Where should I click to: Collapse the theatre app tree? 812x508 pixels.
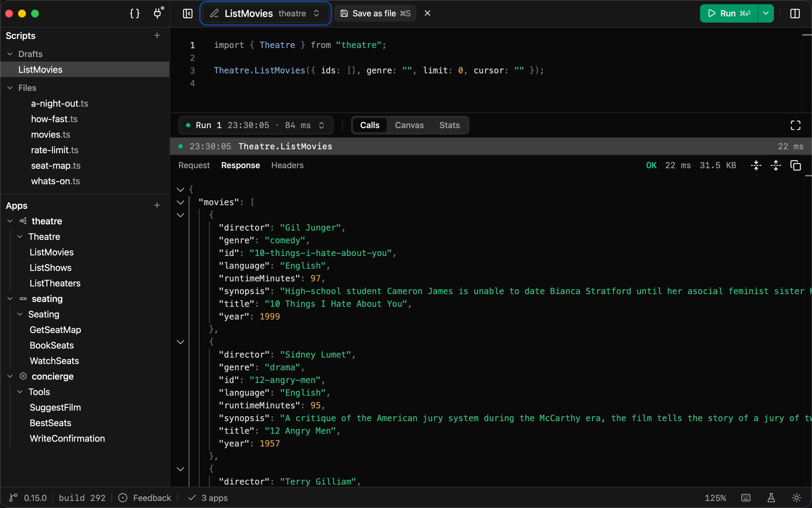(x=10, y=221)
